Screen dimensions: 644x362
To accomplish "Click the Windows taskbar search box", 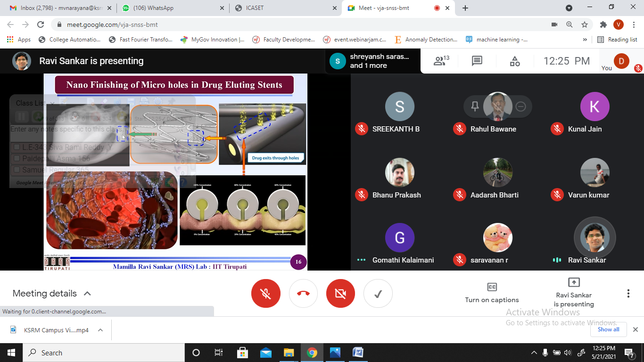I will coord(104,353).
